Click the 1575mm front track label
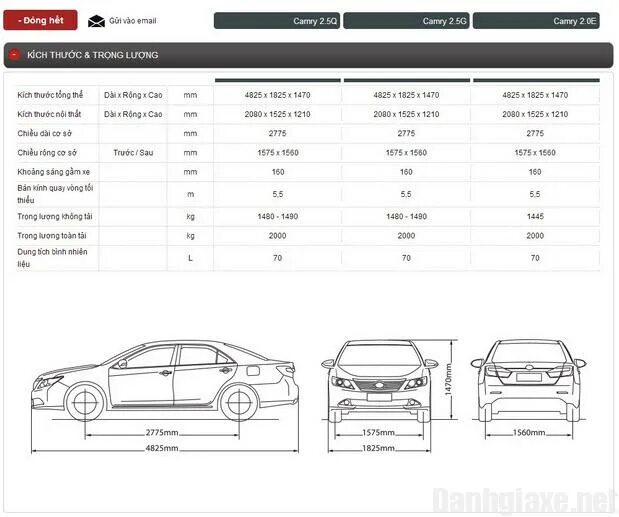The width and height of the screenshot is (619, 517). [x=379, y=433]
